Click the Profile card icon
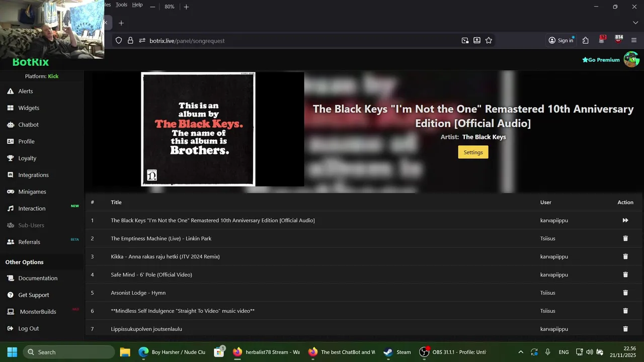 tap(10, 141)
